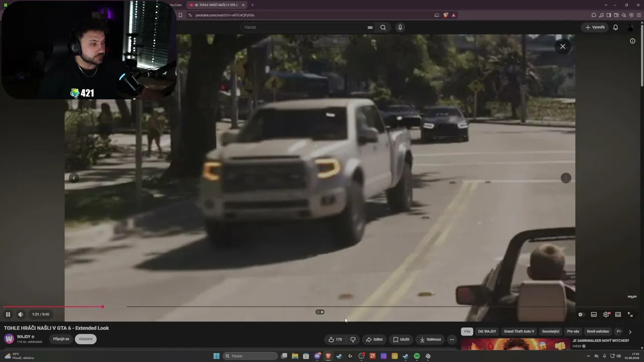The height and width of the screenshot is (362, 644).
Task: Save the video with Uložit
Action: tap(401, 339)
